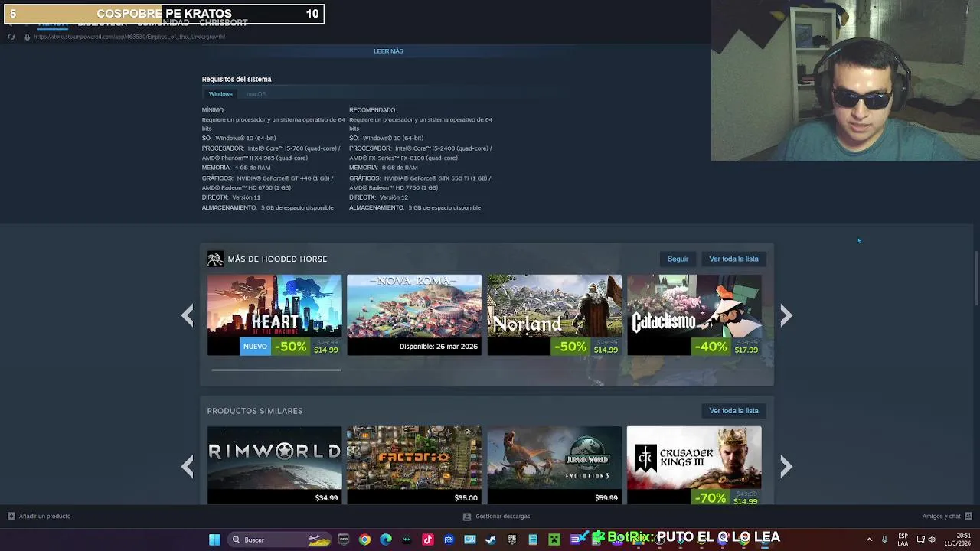
Task: Open the Amigos y chat panel
Action: point(942,516)
